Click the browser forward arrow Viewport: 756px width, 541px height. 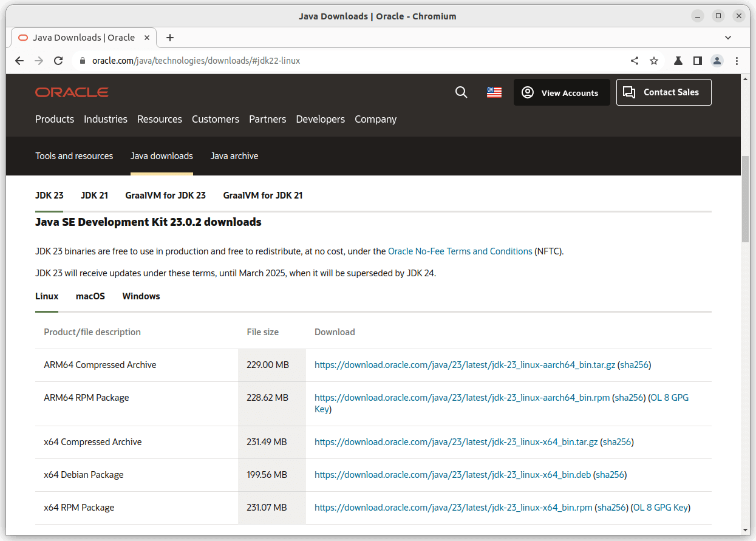(39, 61)
